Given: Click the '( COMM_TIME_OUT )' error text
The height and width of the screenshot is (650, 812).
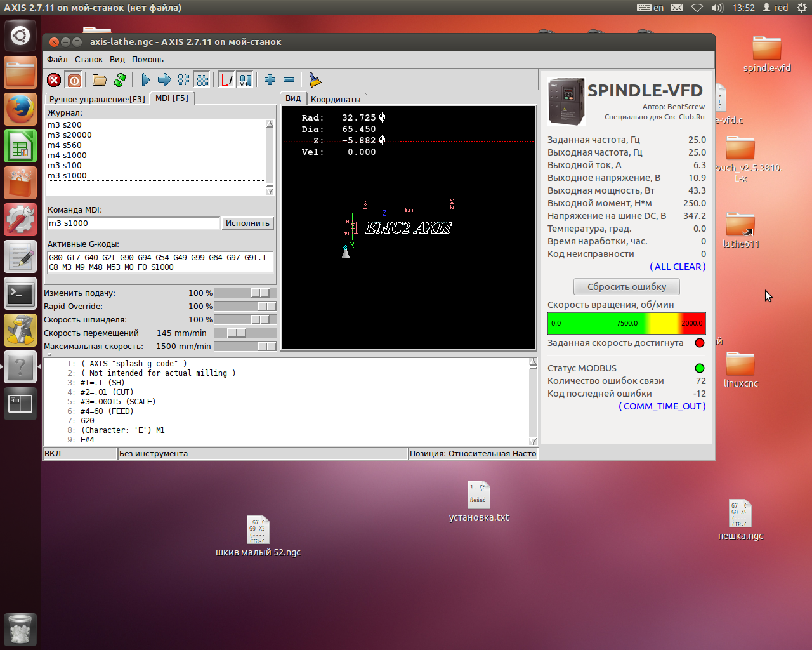Looking at the screenshot, I should tap(662, 406).
